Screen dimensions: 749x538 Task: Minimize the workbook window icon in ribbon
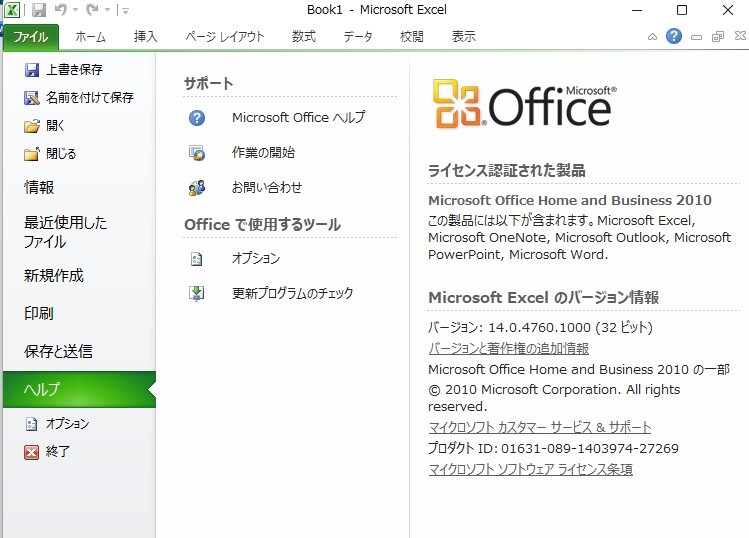(x=696, y=37)
